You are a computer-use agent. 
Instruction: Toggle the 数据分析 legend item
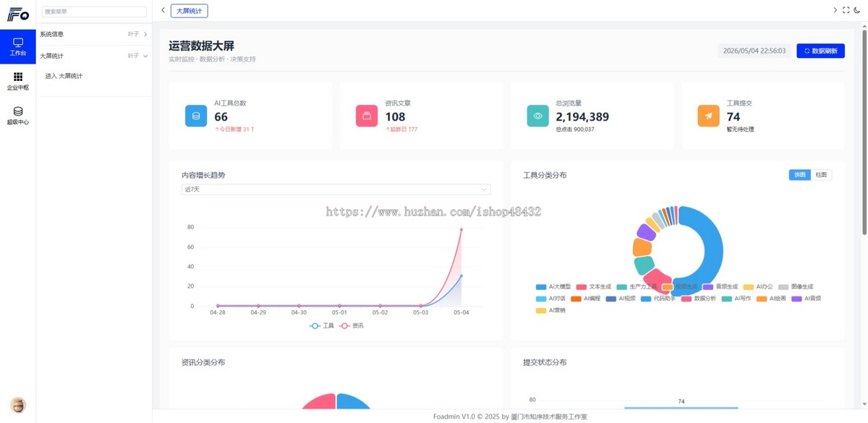coord(699,299)
